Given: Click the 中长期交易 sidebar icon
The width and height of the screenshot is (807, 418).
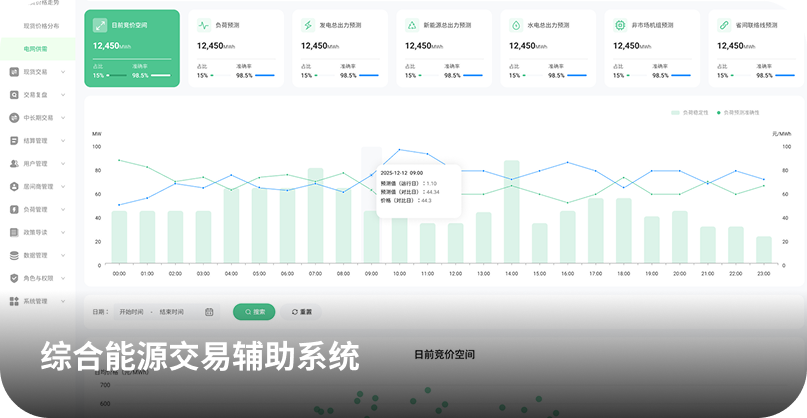Looking at the screenshot, I should pos(14,118).
